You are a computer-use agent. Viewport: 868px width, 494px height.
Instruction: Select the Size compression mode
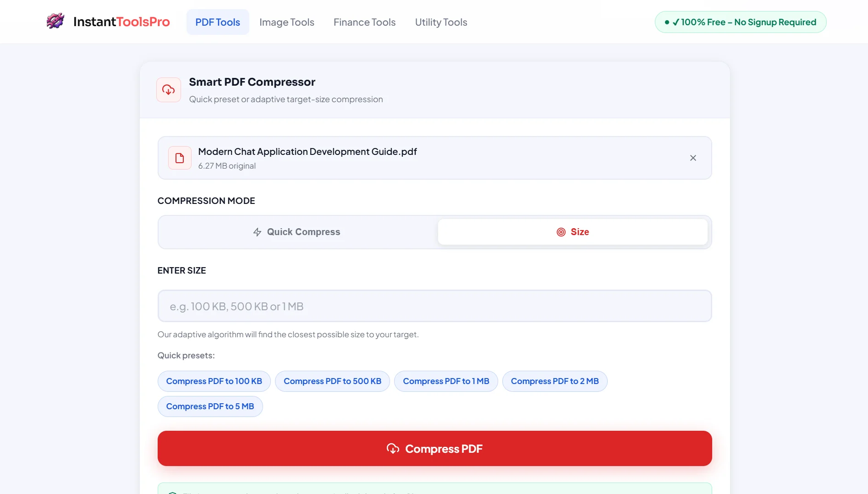tap(572, 232)
